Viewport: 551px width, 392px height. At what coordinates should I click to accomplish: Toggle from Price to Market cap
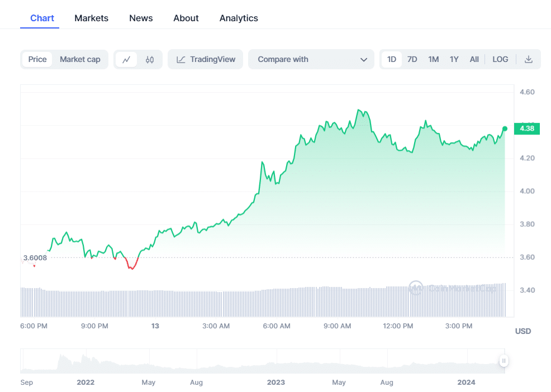(80, 59)
